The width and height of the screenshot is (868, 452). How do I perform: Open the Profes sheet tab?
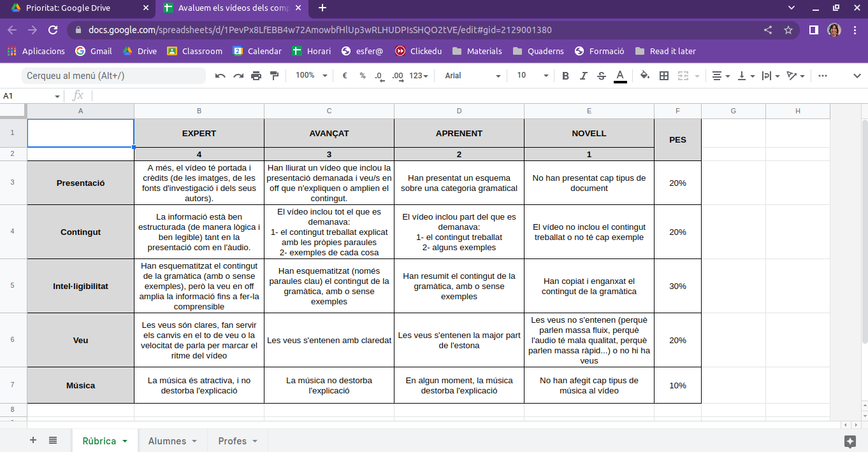coord(232,440)
